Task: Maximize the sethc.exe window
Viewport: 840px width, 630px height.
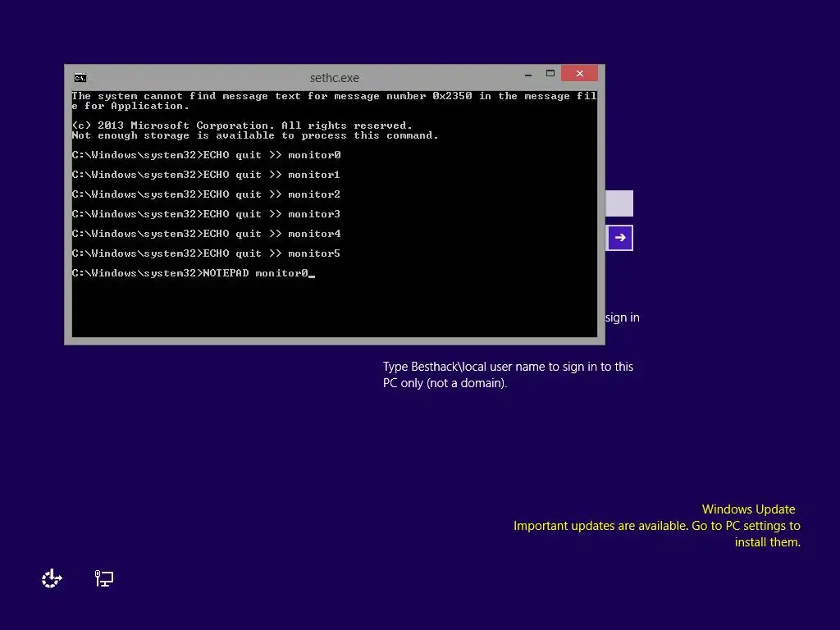Action: 550,74
